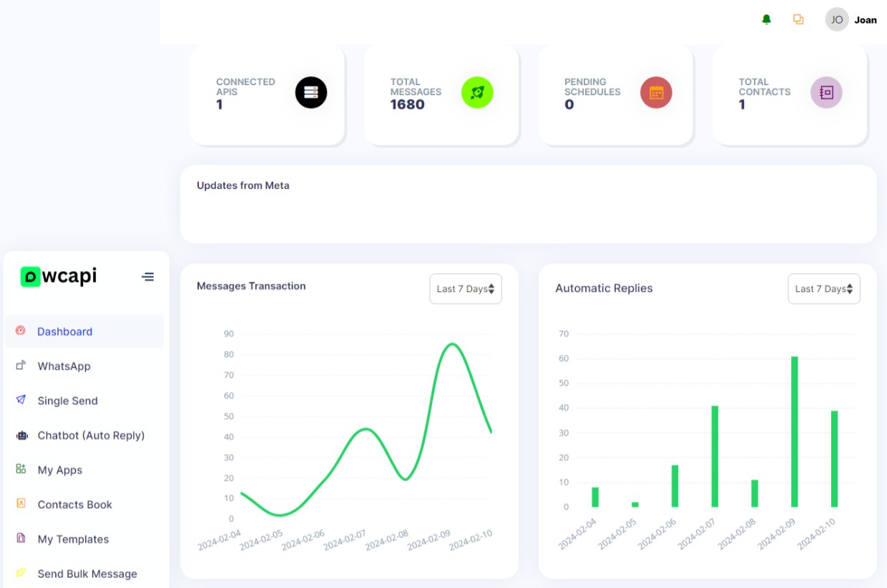
Task: Click the copy pages icon near the avatar
Action: click(x=798, y=19)
